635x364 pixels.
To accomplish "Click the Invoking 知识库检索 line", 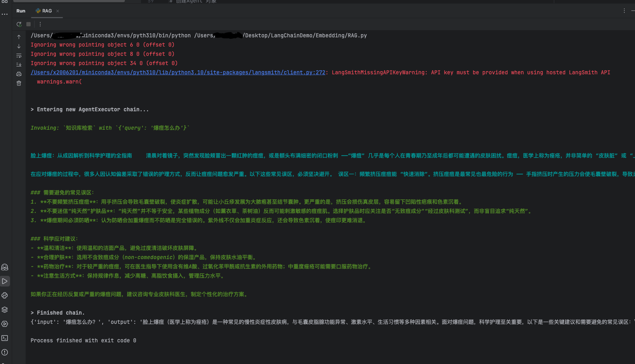I will pos(110,128).
